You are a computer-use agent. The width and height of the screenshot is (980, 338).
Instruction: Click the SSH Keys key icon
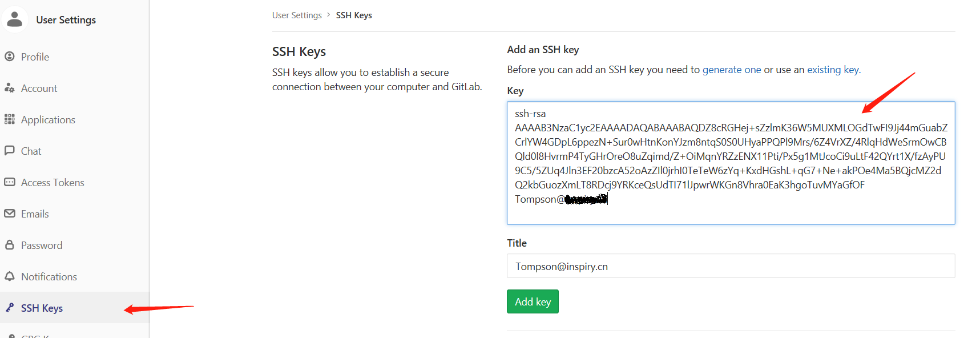click(x=10, y=308)
